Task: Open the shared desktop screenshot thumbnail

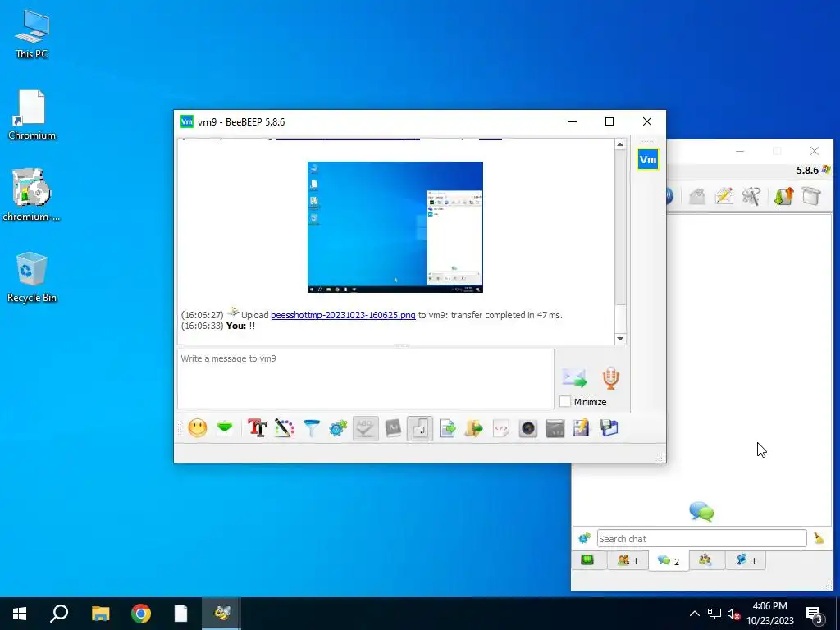Action: [x=395, y=227]
